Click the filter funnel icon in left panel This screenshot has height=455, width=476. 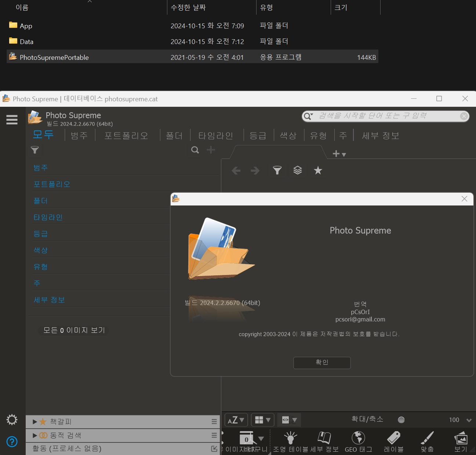(x=35, y=150)
